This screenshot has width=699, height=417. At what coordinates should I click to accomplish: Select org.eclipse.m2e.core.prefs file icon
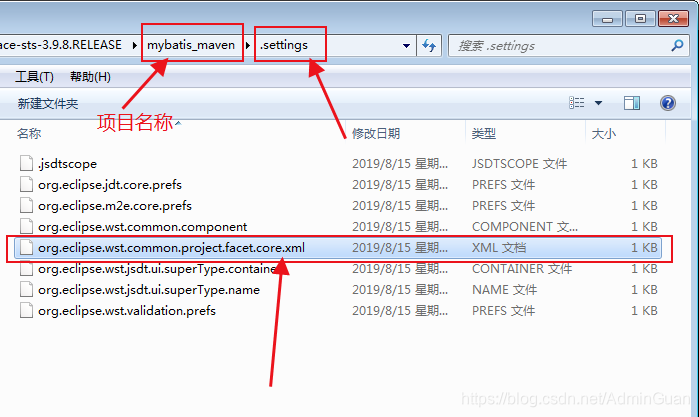(x=26, y=205)
